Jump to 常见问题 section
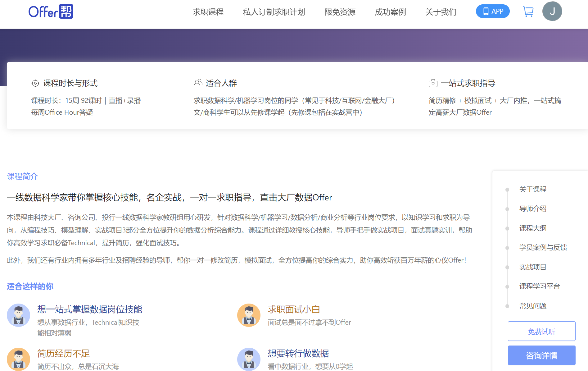 coord(533,306)
